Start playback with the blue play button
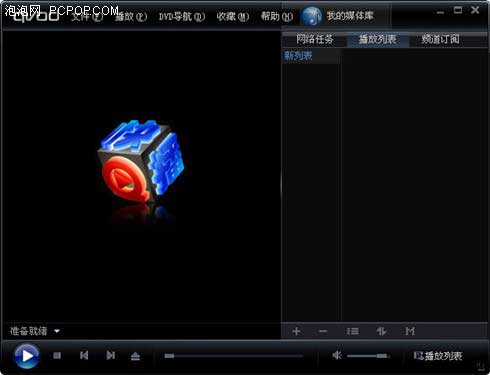 click(27, 356)
